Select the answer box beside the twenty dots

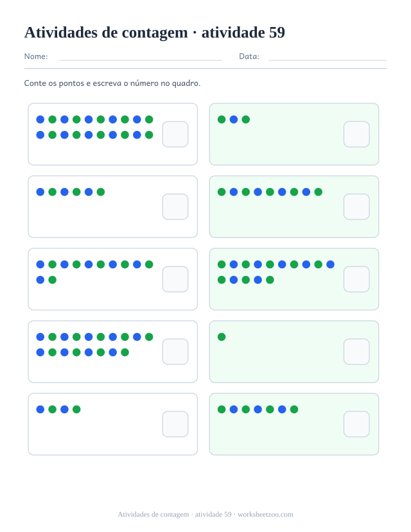pos(175,134)
